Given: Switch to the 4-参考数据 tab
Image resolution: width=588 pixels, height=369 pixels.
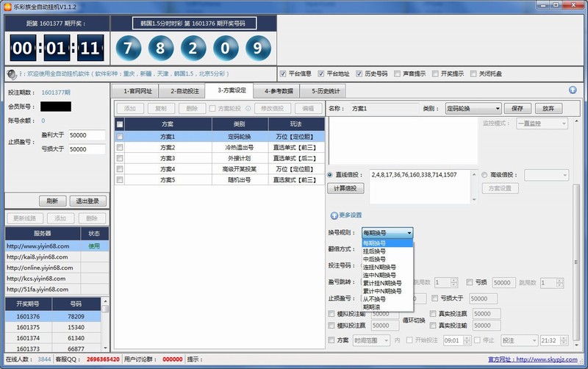Looking at the screenshot, I should point(279,91).
